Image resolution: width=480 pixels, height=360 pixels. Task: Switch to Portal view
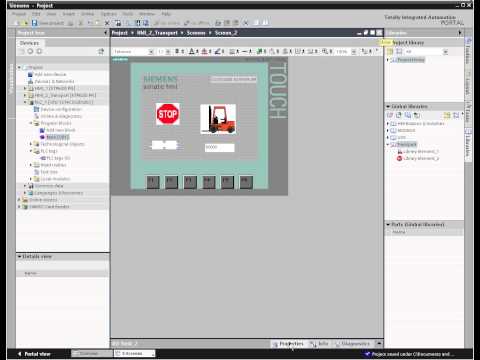click(x=34, y=354)
